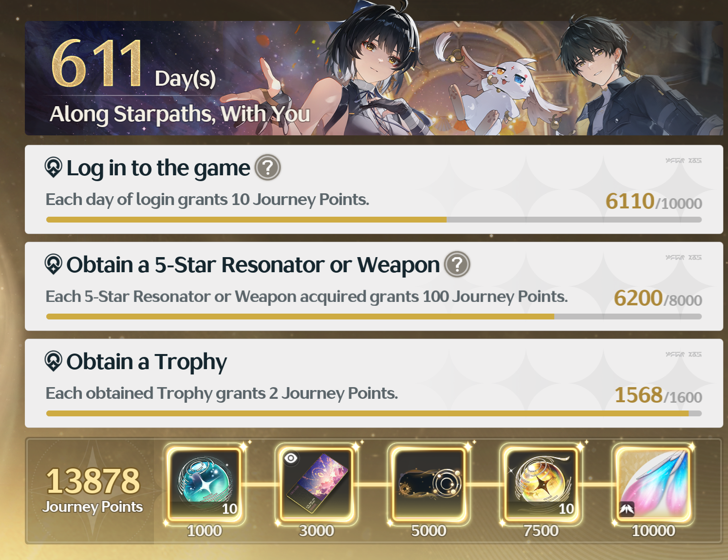Select the location pin icon by Log in
728x560 pixels.
54,168
